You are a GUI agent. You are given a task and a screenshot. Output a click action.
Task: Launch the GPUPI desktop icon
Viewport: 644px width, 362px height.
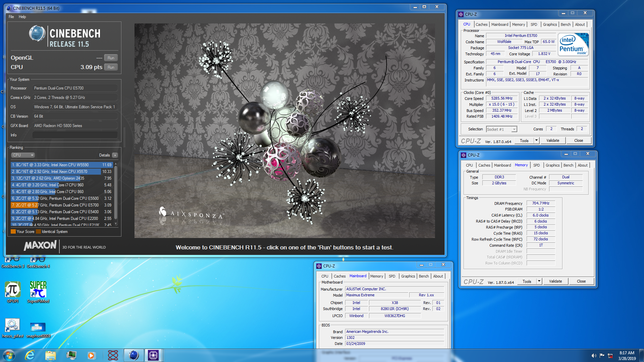pyautogui.click(x=13, y=292)
